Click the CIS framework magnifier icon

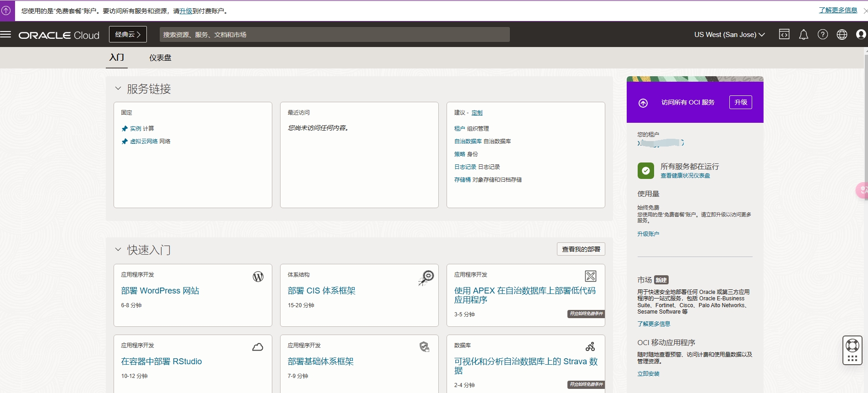pyautogui.click(x=426, y=278)
